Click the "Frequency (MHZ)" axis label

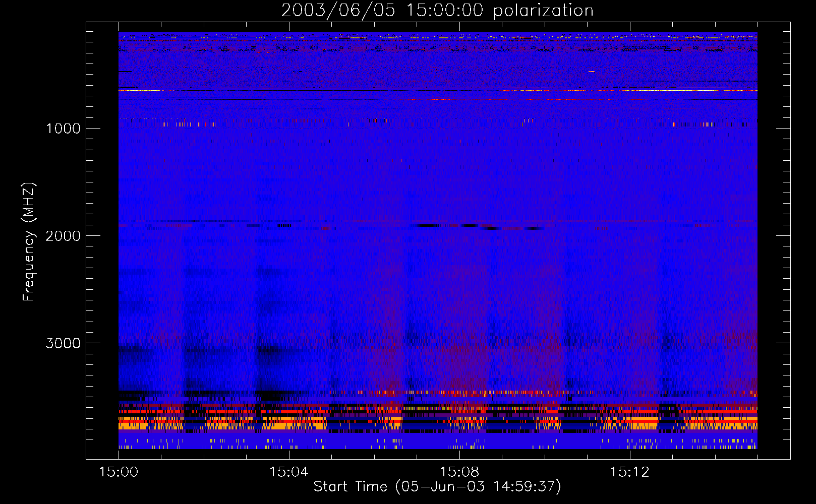click(29, 242)
